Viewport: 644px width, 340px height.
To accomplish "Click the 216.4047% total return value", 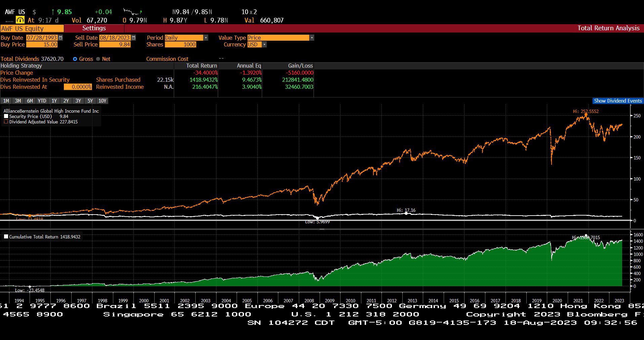I will point(205,87).
